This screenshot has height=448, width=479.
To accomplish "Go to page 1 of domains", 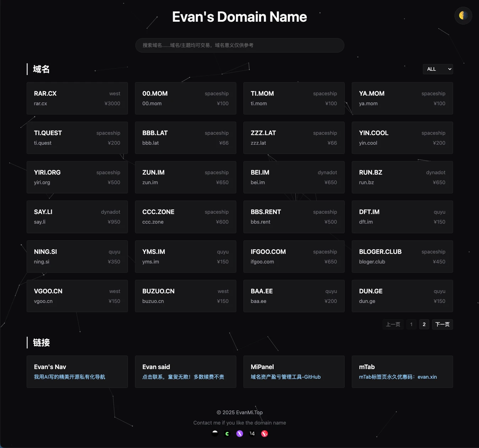I will tap(411, 324).
